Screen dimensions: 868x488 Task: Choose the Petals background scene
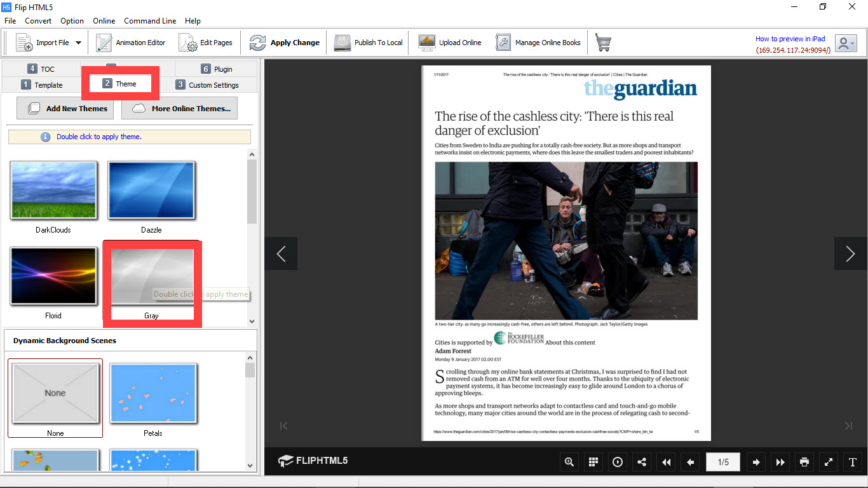coord(153,393)
